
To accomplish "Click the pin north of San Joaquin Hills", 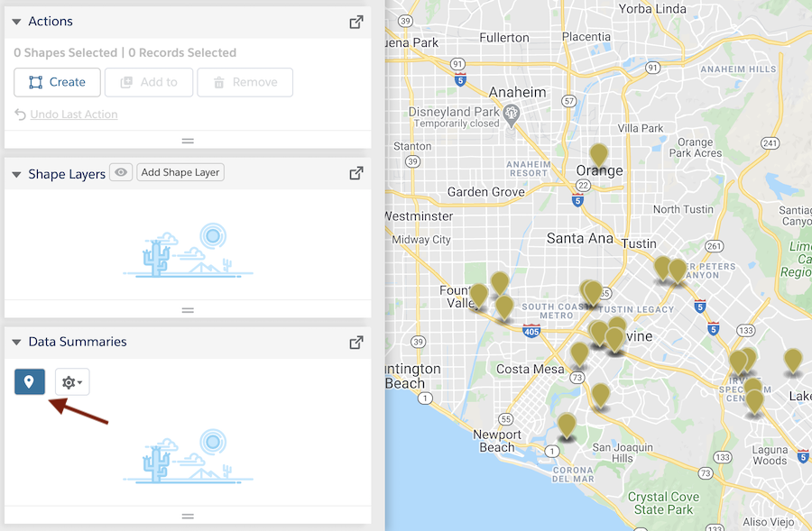I will 600,396.
